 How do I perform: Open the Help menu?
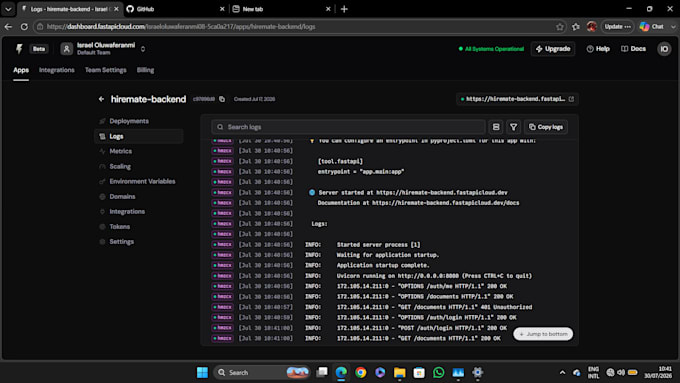(x=598, y=49)
